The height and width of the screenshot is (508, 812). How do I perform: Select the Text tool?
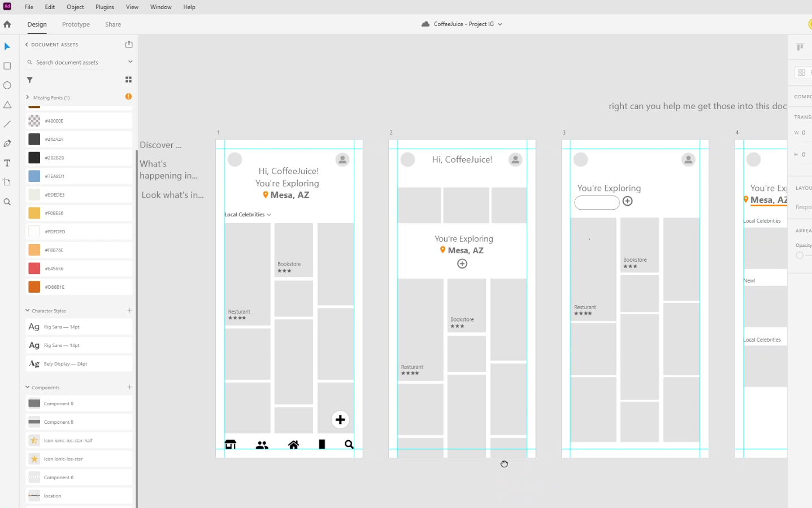7,163
